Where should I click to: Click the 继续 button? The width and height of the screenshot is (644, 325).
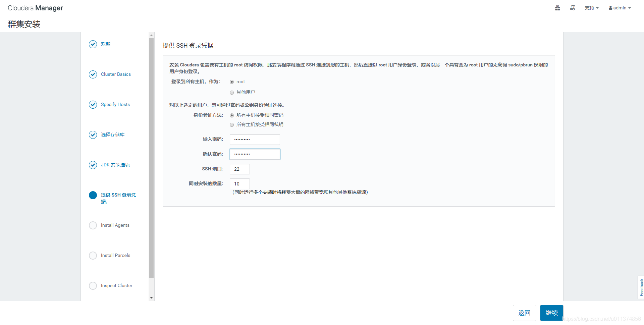pyautogui.click(x=552, y=313)
